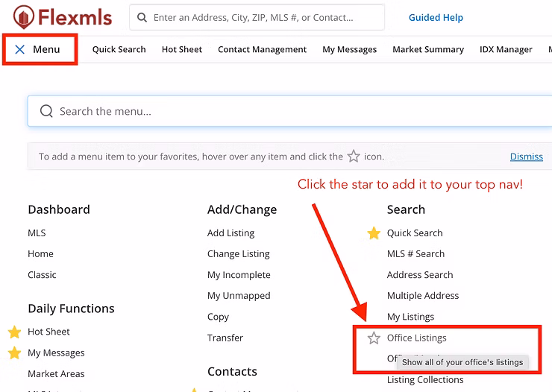Screen dimensions: 552x392
Task: Open IDX Manager from the top bar
Action: (x=506, y=50)
